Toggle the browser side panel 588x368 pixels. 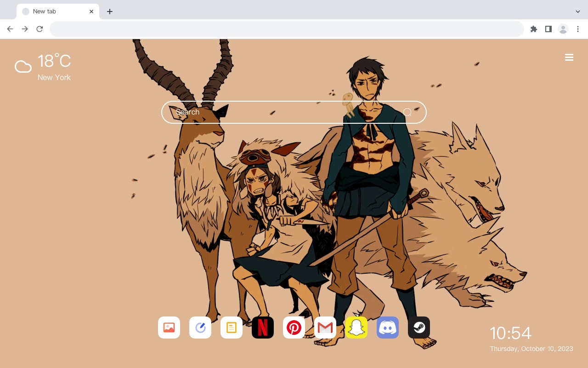click(x=548, y=29)
